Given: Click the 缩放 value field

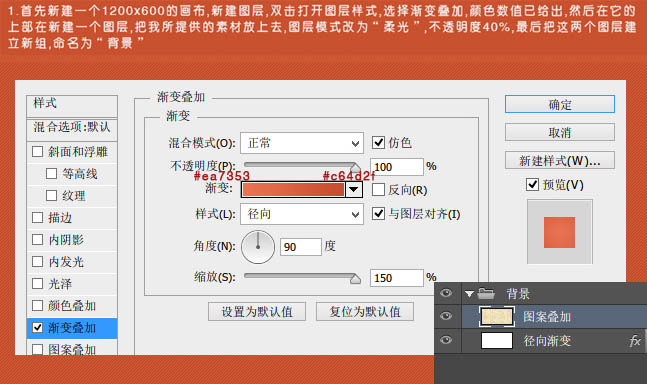Looking at the screenshot, I should pyautogui.click(x=397, y=278).
